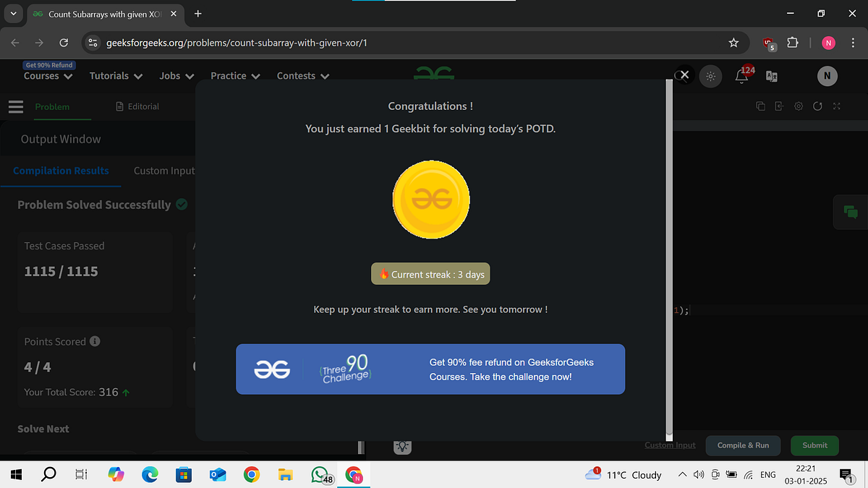Copy the code using the copy icon

(760, 106)
